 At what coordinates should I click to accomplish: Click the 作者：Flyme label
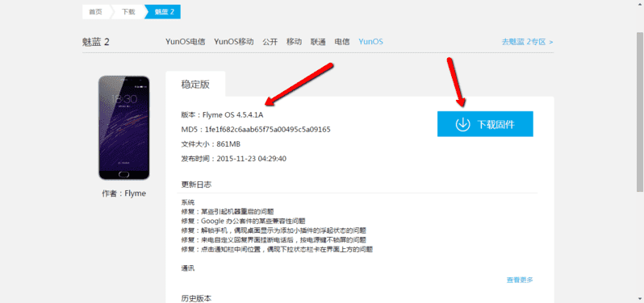[124, 193]
